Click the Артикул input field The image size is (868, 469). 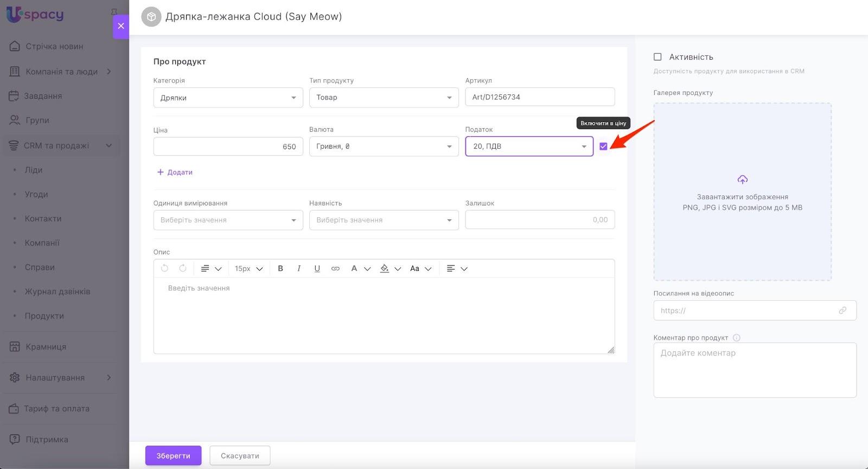pos(540,97)
